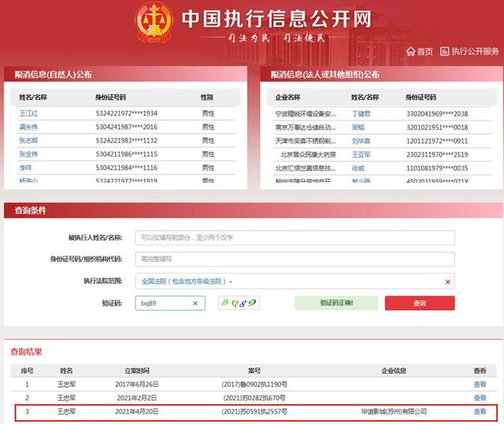Select case number (2021)苏0282执670号
This screenshot has width=504, height=424.
pos(254,398)
